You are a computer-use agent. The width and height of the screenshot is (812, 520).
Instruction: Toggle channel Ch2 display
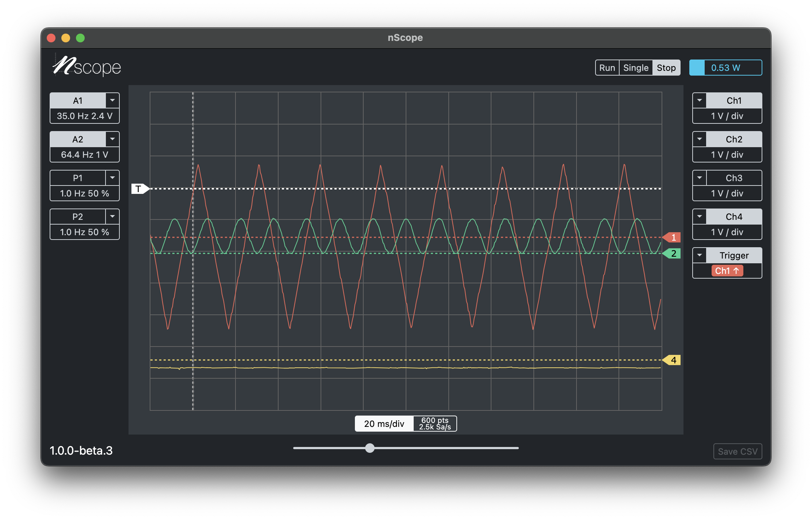click(x=734, y=139)
